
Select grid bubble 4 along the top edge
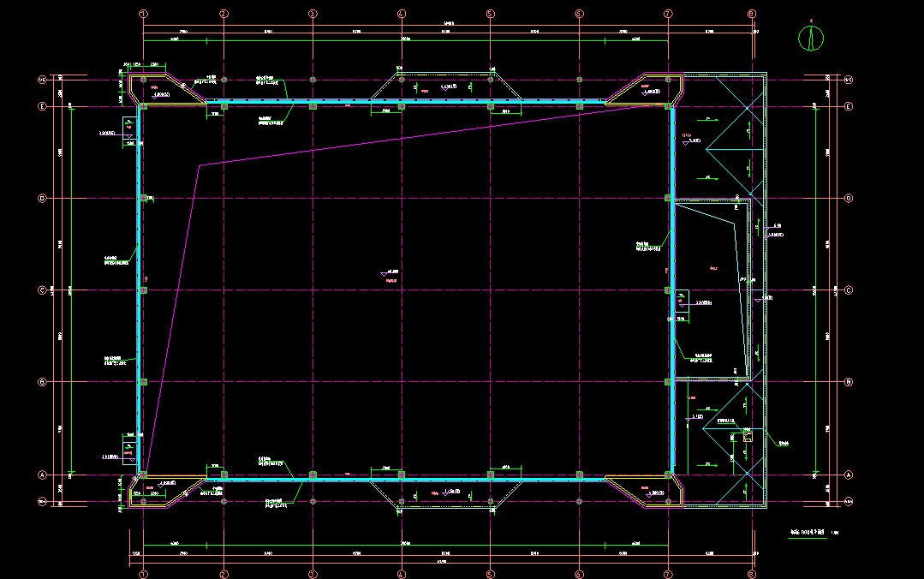point(402,14)
